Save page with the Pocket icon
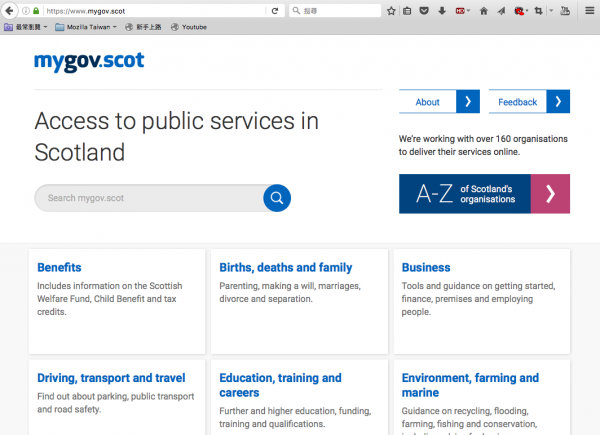Image resolution: width=600 pixels, height=435 pixels. coord(424,11)
